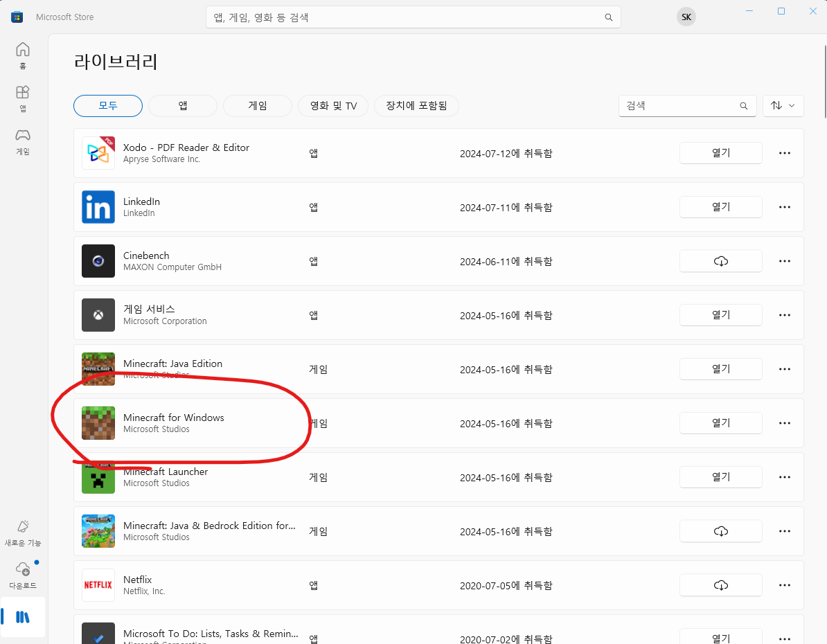Image resolution: width=827 pixels, height=644 pixels.
Task: Open Microsoft To Do with 열기 button
Action: [x=720, y=637]
